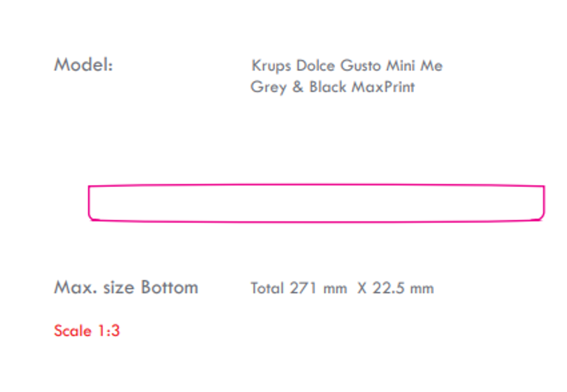Select the word "Black"
Screen dimensions: 567x392
(328, 87)
